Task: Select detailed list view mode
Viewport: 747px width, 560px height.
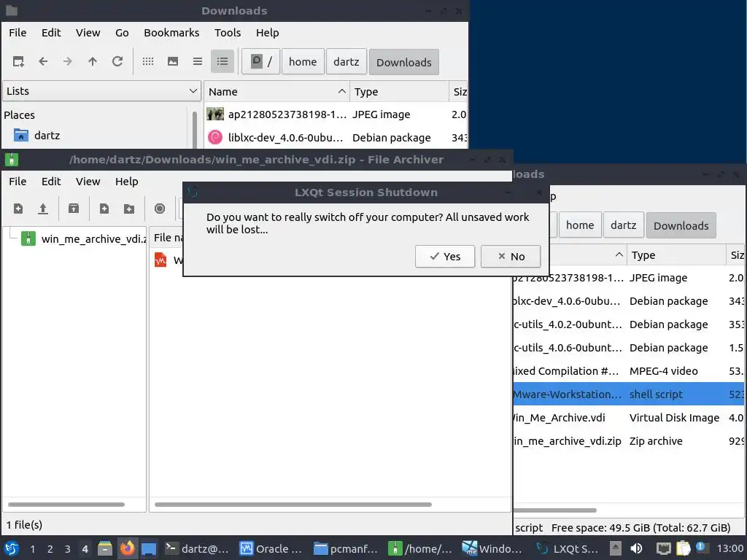Action: click(222, 61)
